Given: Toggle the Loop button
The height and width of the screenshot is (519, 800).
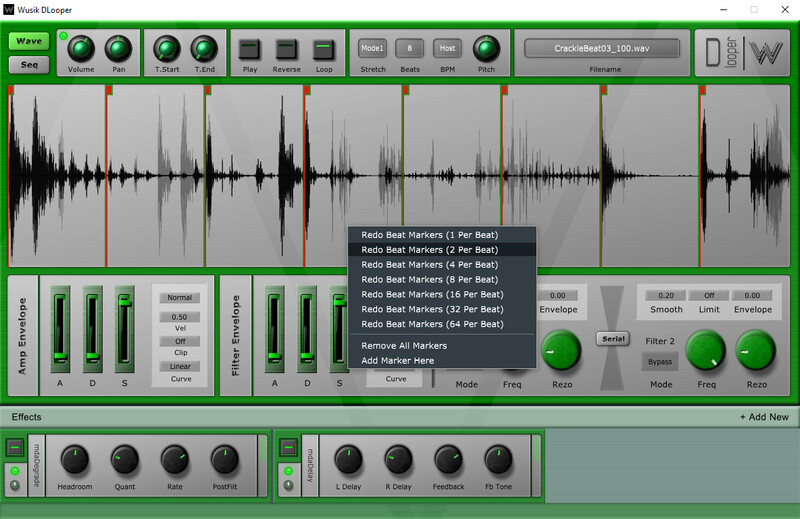Looking at the screenshot, I should point(323,50).
